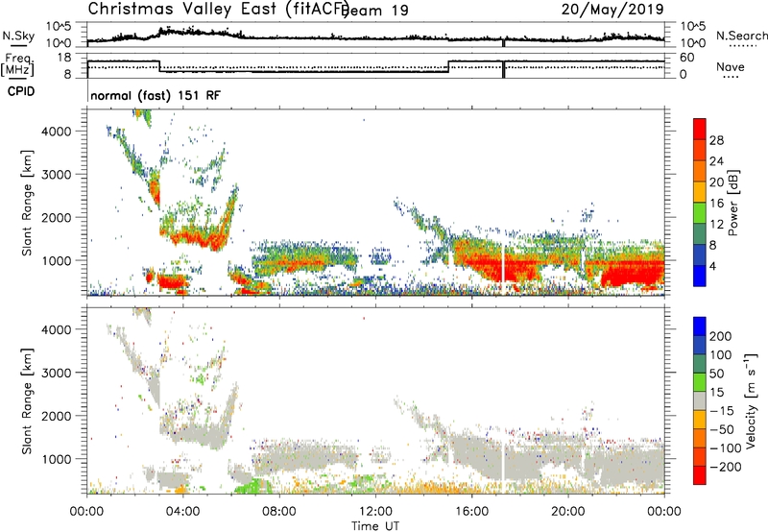768x532 pixels.
Task: Click the red bottom Velocity swatch
Action: [x=700, y=475]
